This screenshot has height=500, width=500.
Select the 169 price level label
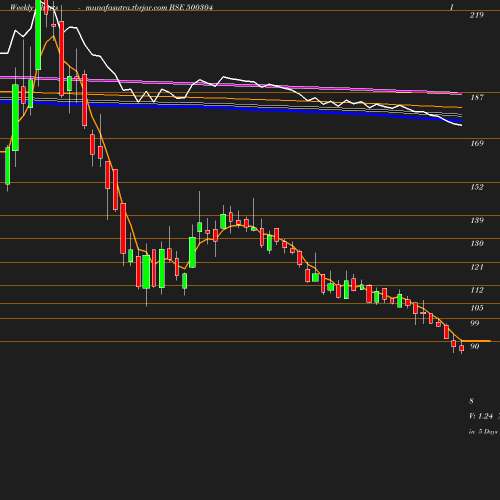pyautogui.click(x=477, y=143)
